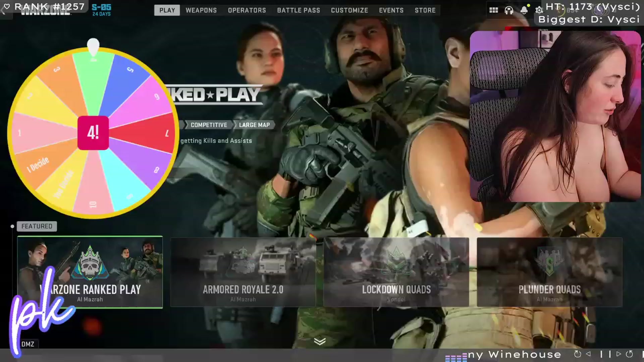Click the Biggest D: Vysci text
The width and height of the screenshot is (644, 362).
point(589,19)
